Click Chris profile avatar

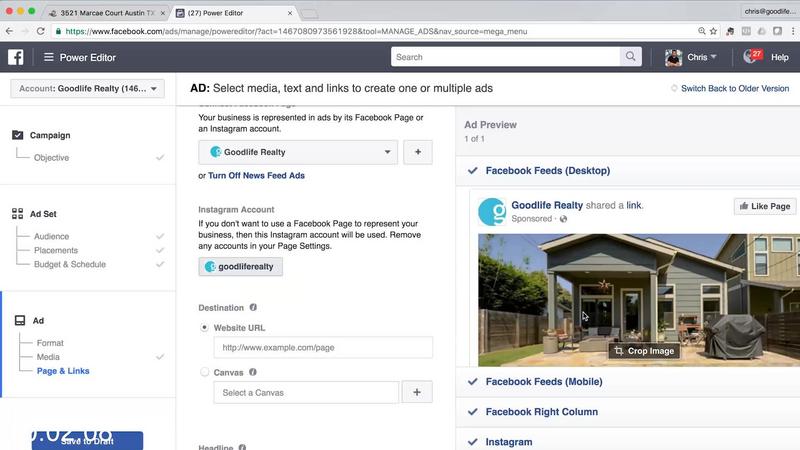[673, 57]
